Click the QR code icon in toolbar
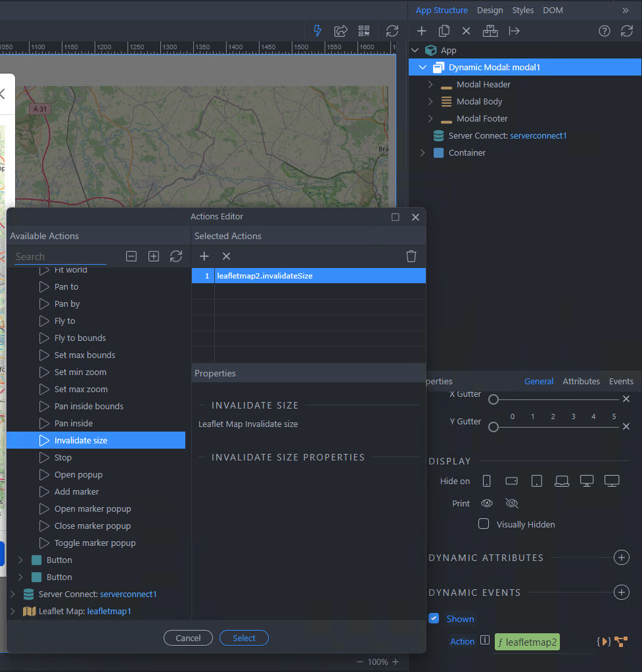Screen dimensions: 642x672 click(x=364, y=31)
